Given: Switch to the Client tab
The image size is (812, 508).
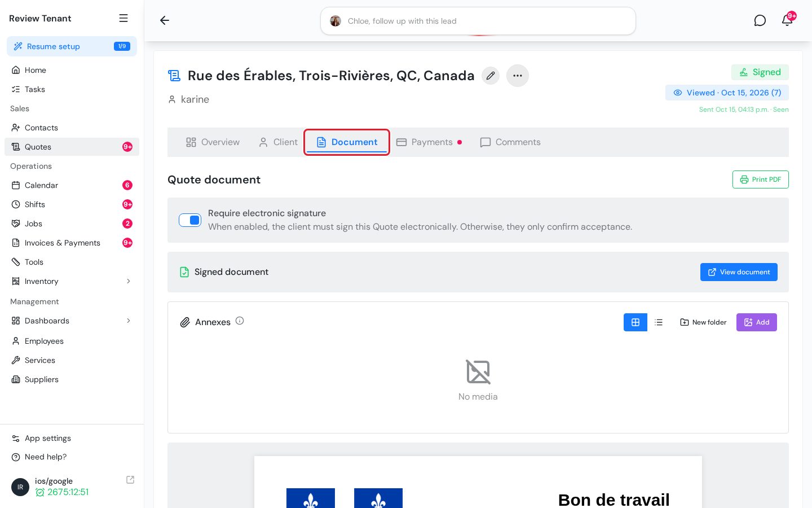Looking at the screenshot, I should coord(278,142).
